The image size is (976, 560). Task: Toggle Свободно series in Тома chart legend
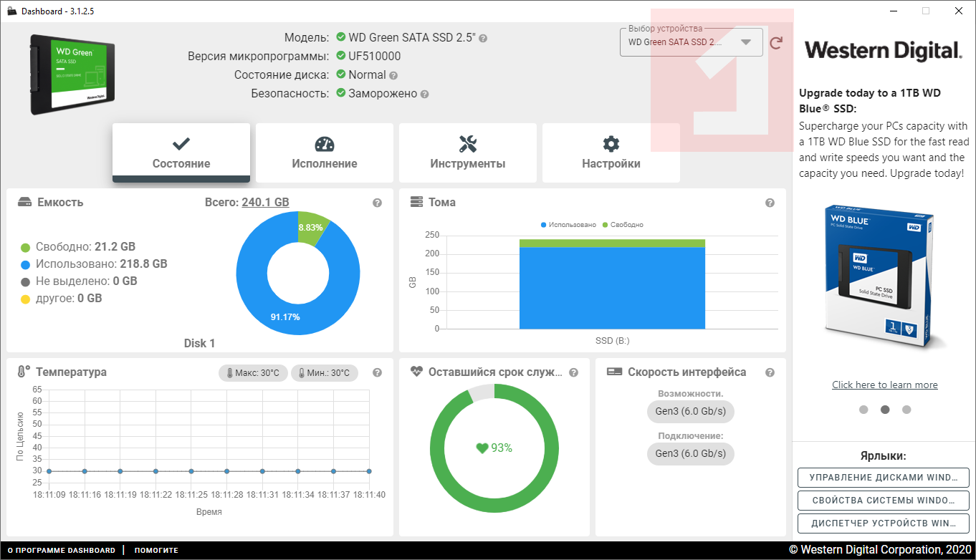click(623, 225)
